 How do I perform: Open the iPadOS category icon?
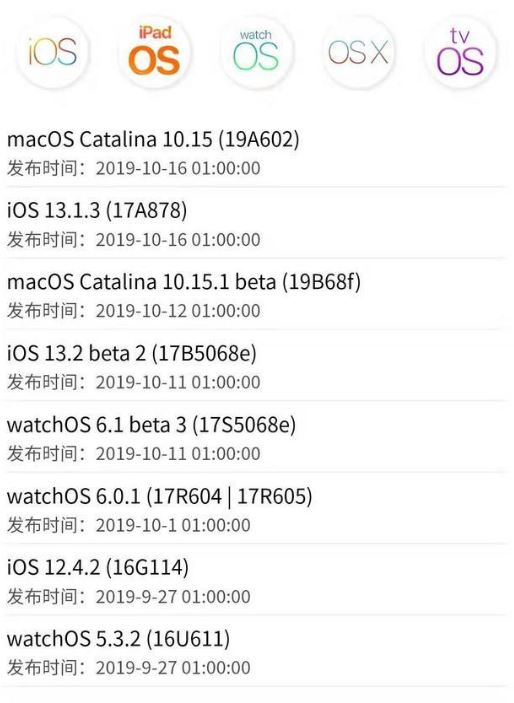pos(154,52)
